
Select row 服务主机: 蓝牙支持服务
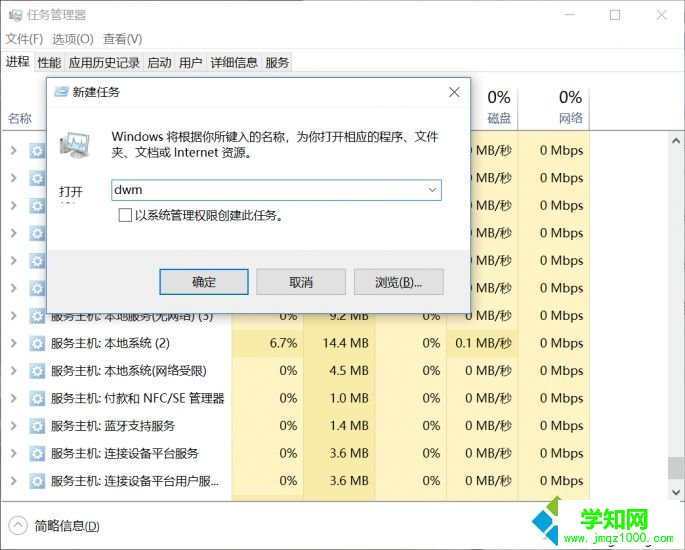(297, 426)
